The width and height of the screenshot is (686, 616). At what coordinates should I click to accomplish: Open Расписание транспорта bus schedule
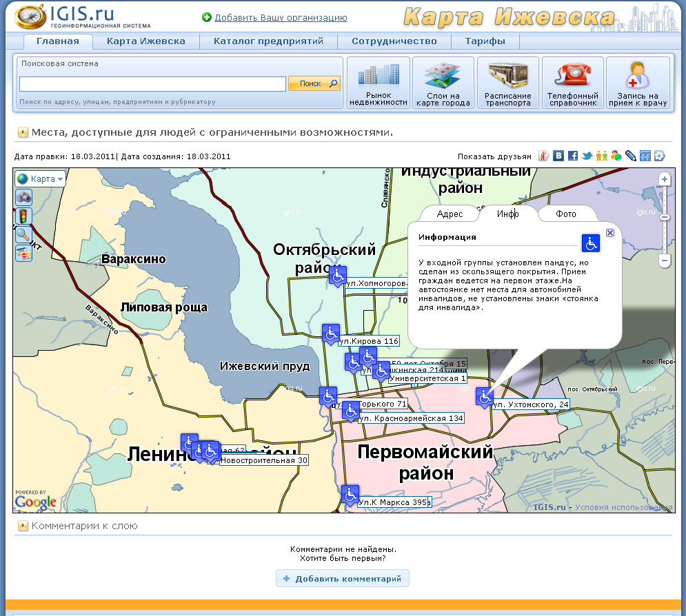(507, 83)
